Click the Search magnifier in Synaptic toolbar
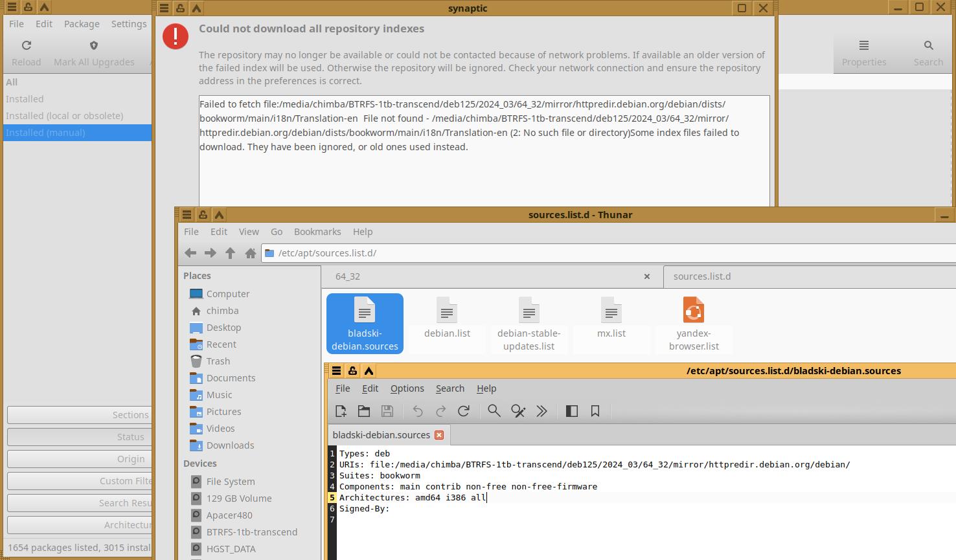This screenshot has height=560, width=956. tap(929, 45)
